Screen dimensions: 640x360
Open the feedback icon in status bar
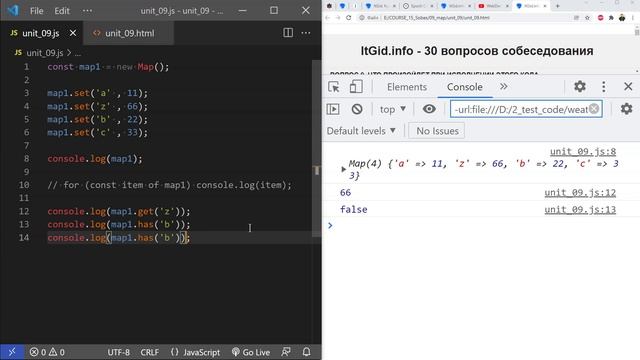click(286, 352)
